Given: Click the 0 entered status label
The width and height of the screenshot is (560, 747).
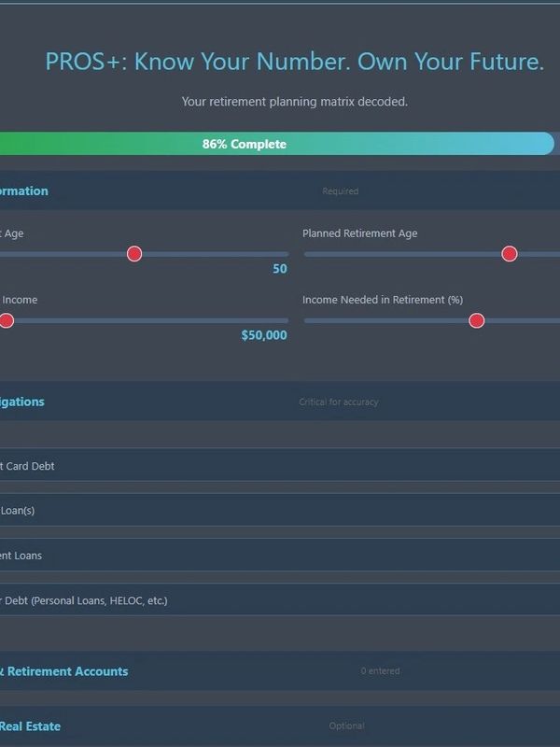Looking at the screenshot, I should coord(380,671).
